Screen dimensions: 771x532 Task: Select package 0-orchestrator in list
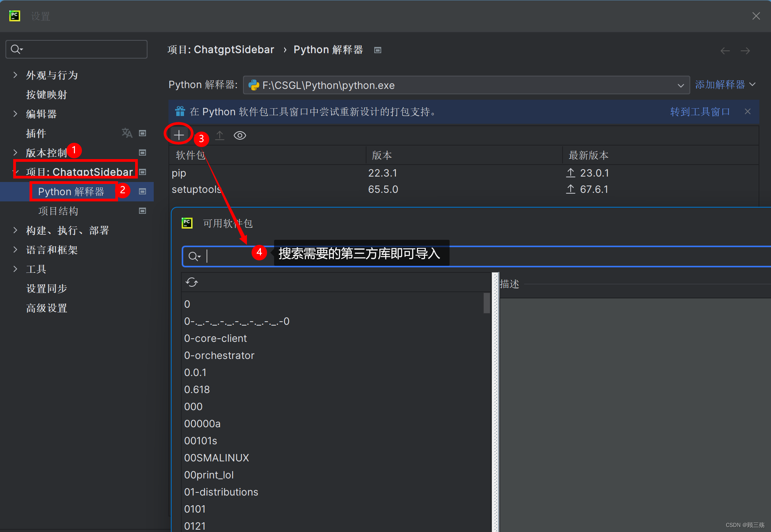[x=219, y=355]
